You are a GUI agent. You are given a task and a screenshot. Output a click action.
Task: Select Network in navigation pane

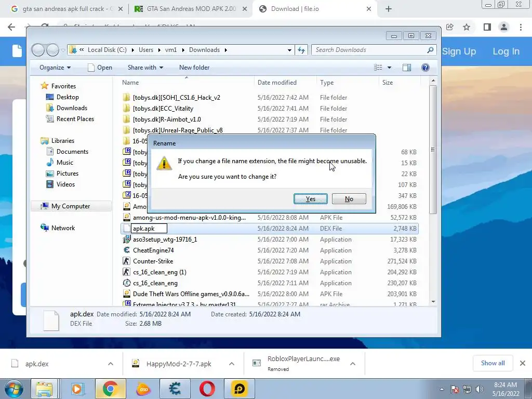tap(63, 228)
